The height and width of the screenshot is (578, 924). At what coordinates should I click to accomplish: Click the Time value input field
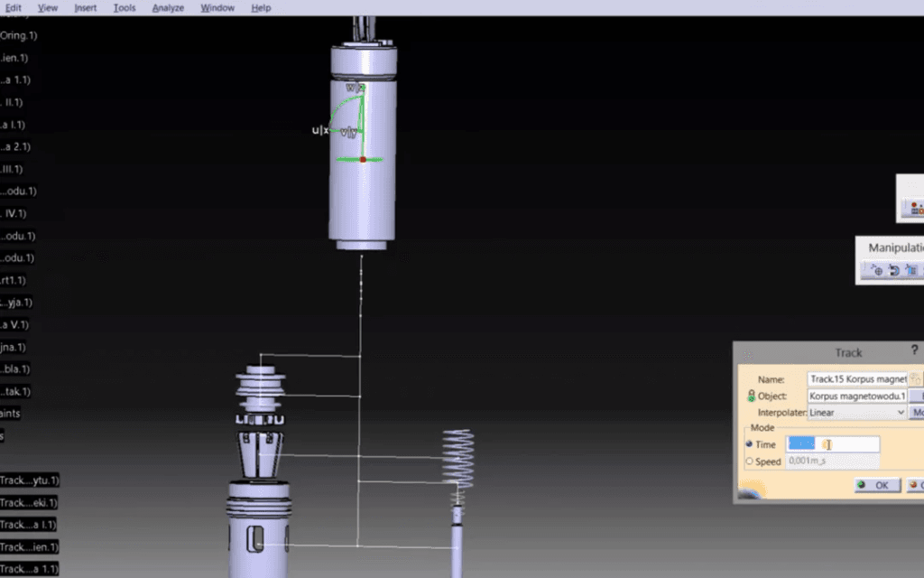click(833, 444)
